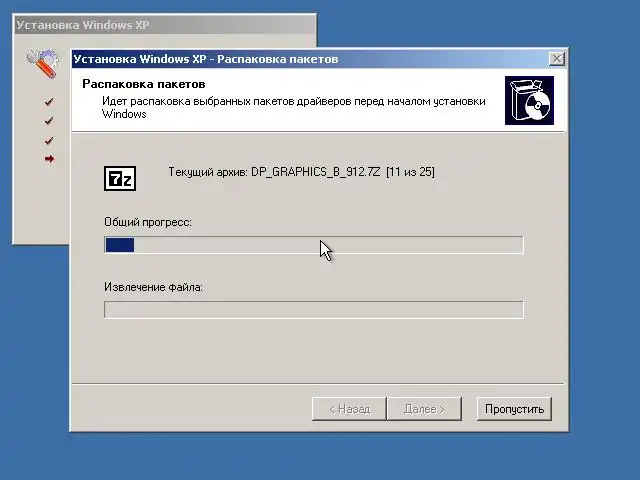Click the wrench setup icon in background window
This screenshot has height=480, width=640.
[42, 63]
